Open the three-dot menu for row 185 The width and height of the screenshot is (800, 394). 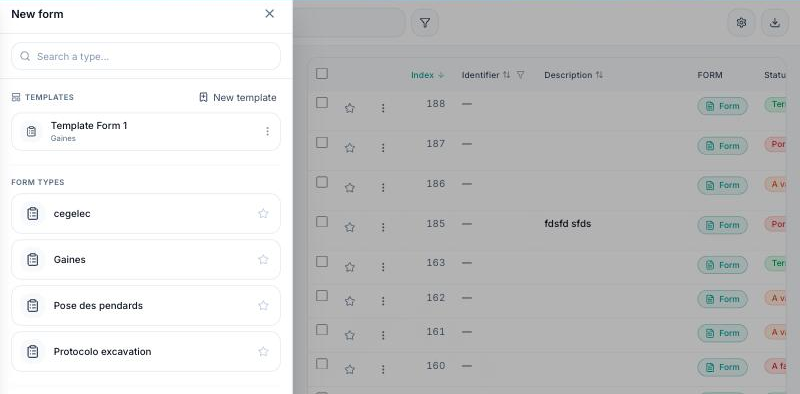pyautogui.click(x=383, y=227)
